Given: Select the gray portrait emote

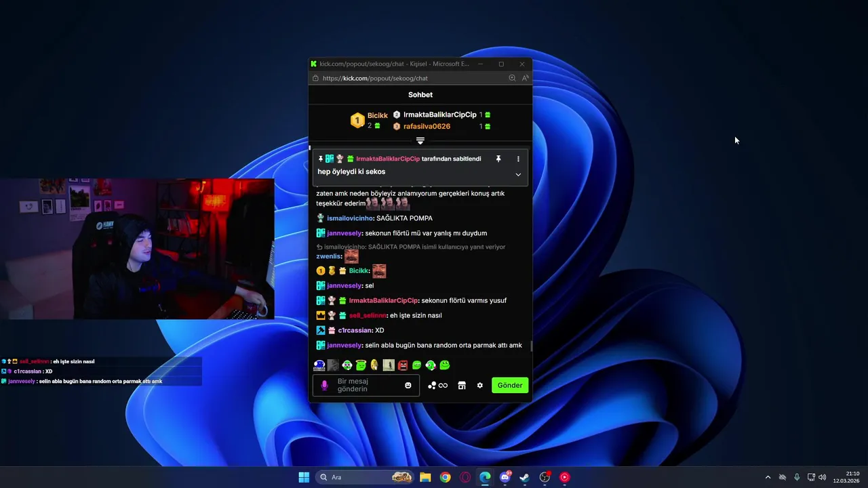Looking at the screenshot, I should [333, 365].
